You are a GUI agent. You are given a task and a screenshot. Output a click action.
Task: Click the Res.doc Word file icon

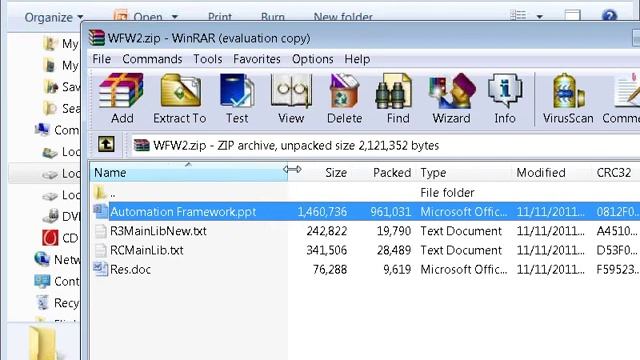100,269
